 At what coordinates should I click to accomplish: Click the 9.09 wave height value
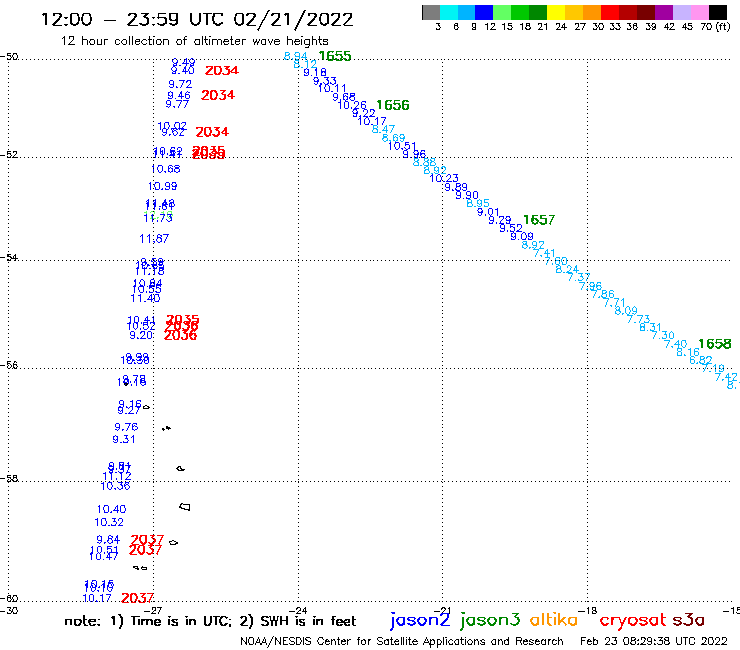pos(522,236)
